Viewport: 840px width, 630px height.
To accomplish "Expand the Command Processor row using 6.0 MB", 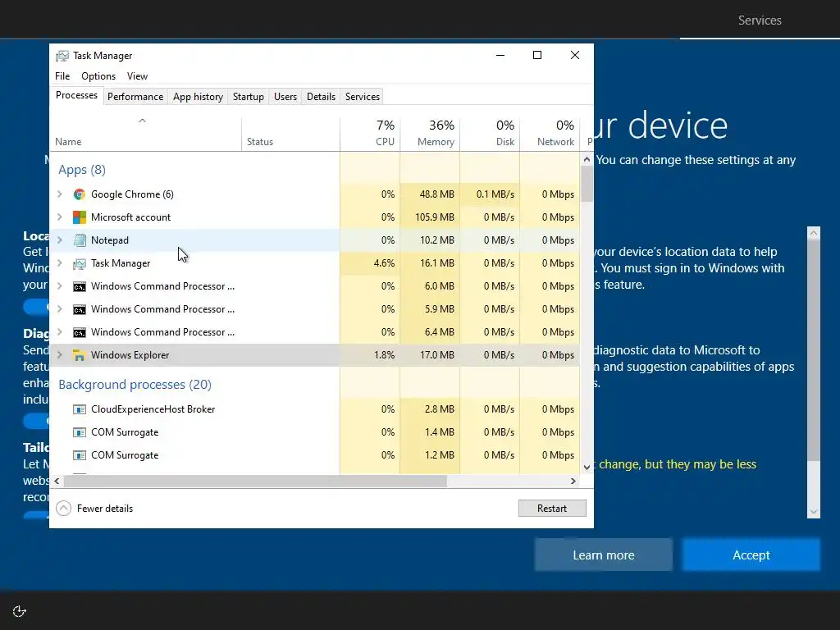I will coord(60,286).
